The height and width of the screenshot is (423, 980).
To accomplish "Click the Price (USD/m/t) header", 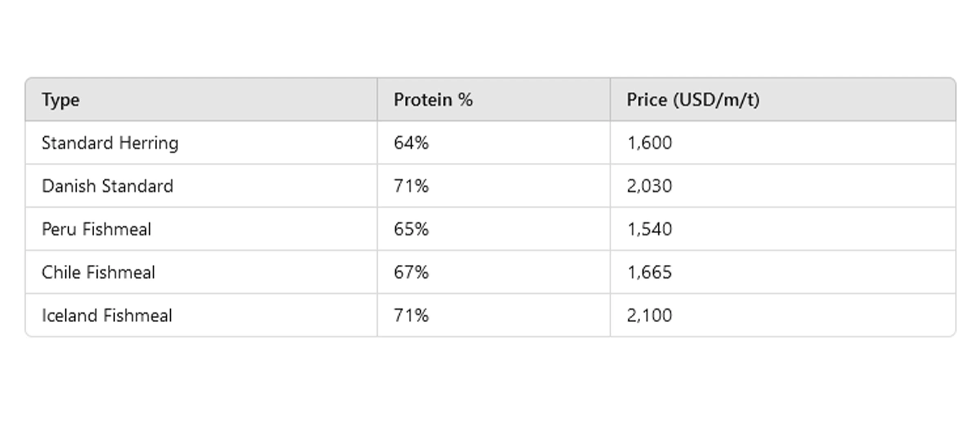I will pos(693,100).
